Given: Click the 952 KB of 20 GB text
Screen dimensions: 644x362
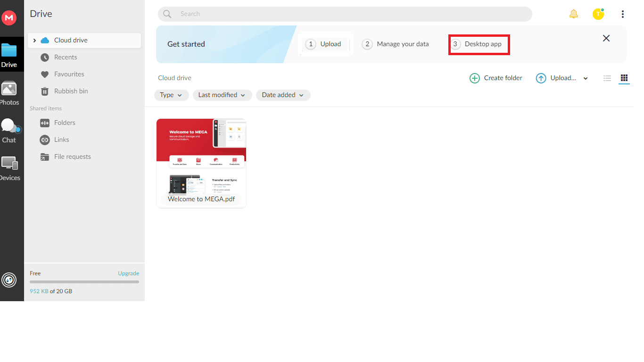Looking at the screenshot, I should [51, 291].
